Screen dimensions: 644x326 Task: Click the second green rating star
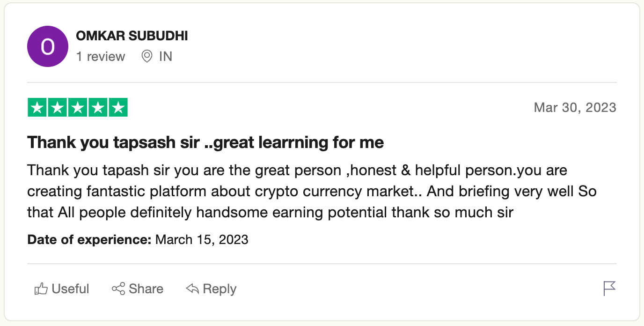coord(58,108)
